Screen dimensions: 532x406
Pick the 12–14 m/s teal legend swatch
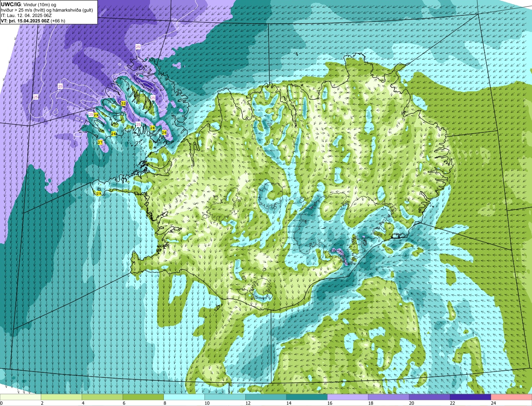tap(266, 397)
